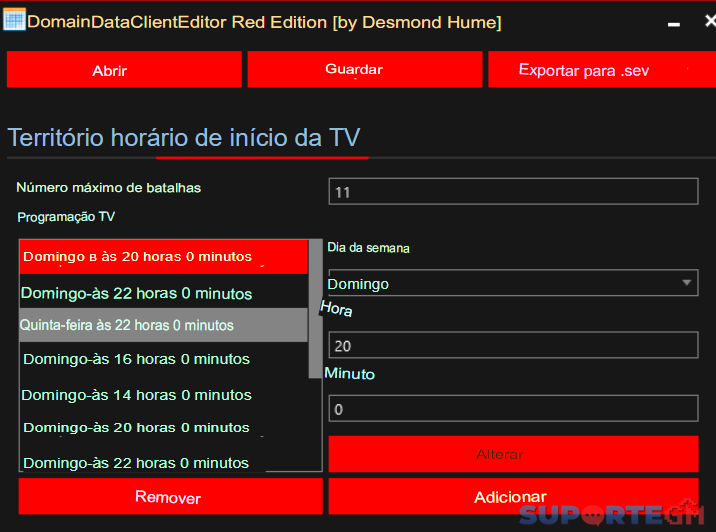Select 'Domingo-às 20 horas 0 minutos' lower row
This screenshot has height=532, width=716.
tap(163, 428)
